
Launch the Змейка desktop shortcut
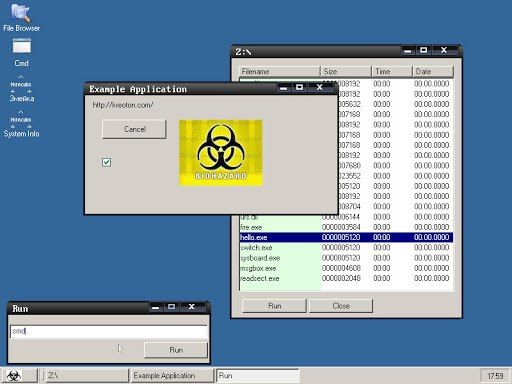pos(21,89)
